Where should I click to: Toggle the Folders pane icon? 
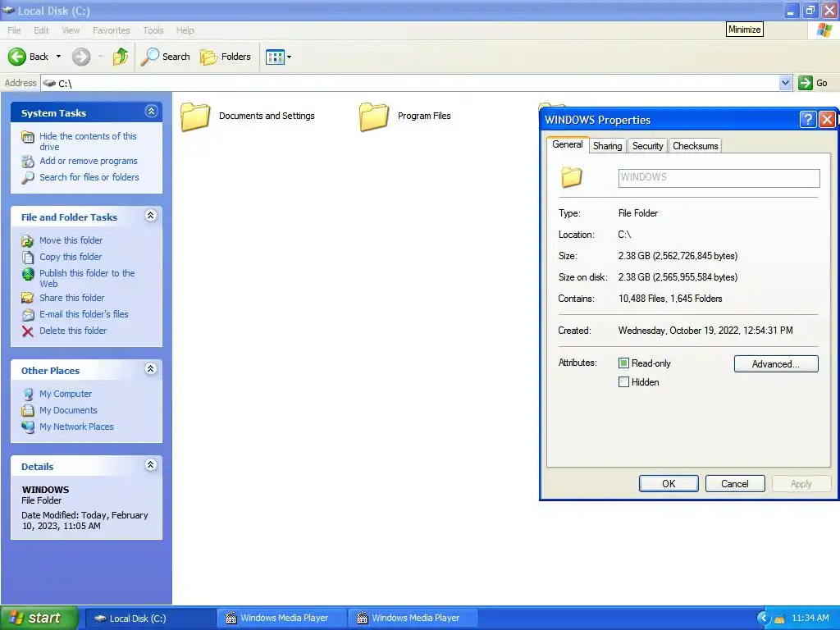[x=208, y=57]
